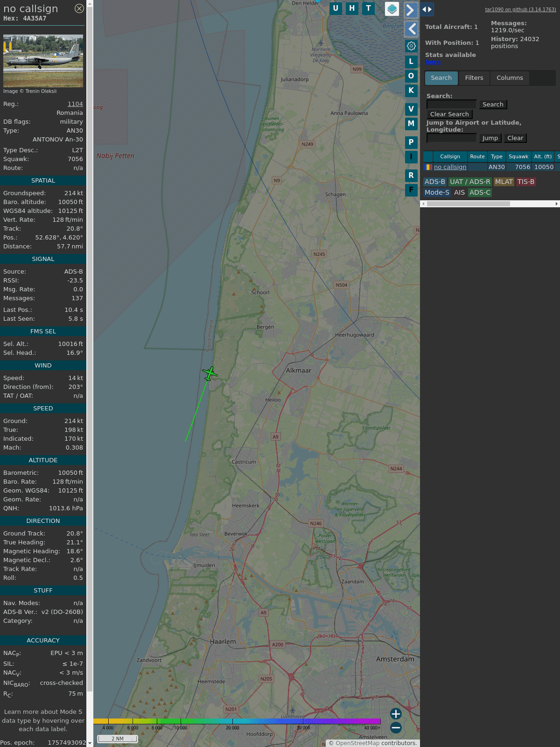The height and width of the screenshot is (747, 560).
Task: Click the Clear Search button
Action: coord(449,114)
